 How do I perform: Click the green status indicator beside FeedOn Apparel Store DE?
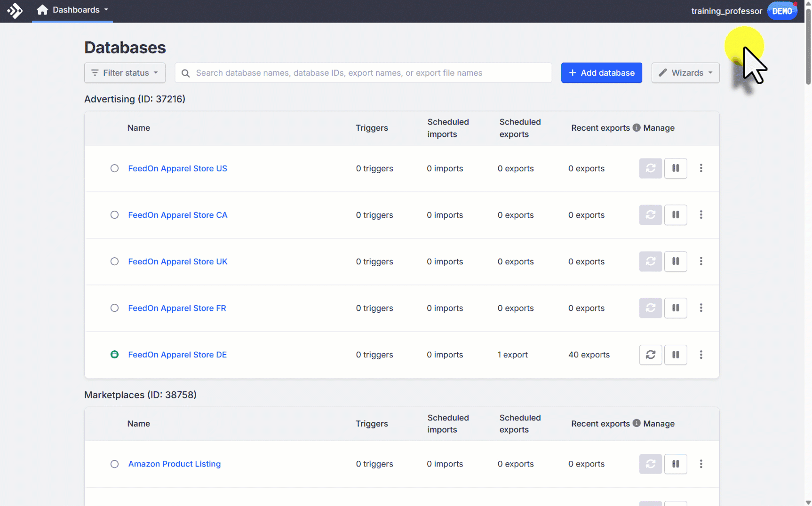[114, 355]
